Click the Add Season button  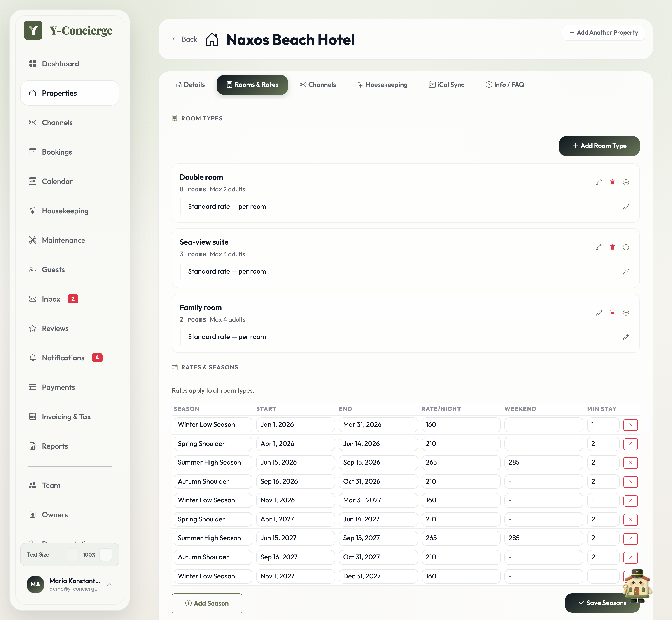tap(207, 603)
